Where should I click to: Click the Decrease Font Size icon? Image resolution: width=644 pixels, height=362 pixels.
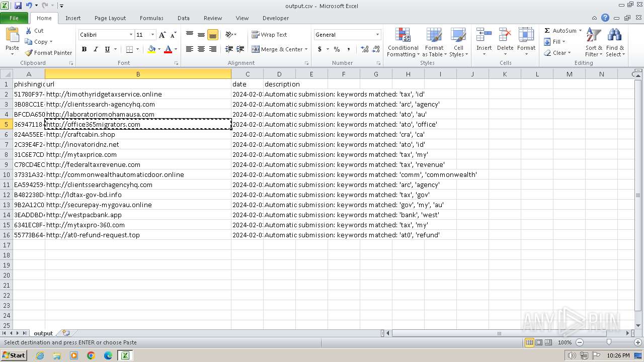click(x=173, y=35)
